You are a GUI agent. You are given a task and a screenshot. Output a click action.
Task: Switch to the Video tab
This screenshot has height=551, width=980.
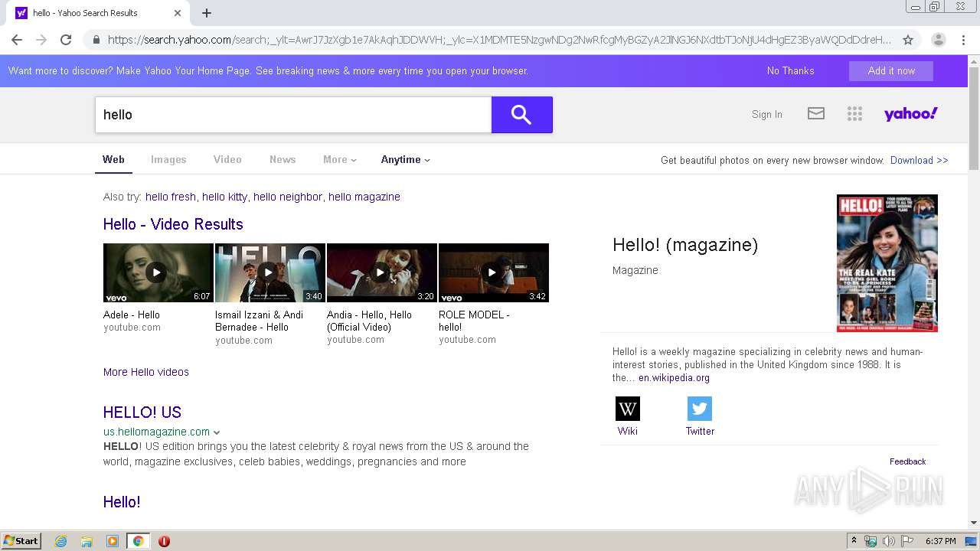point(227,160)
